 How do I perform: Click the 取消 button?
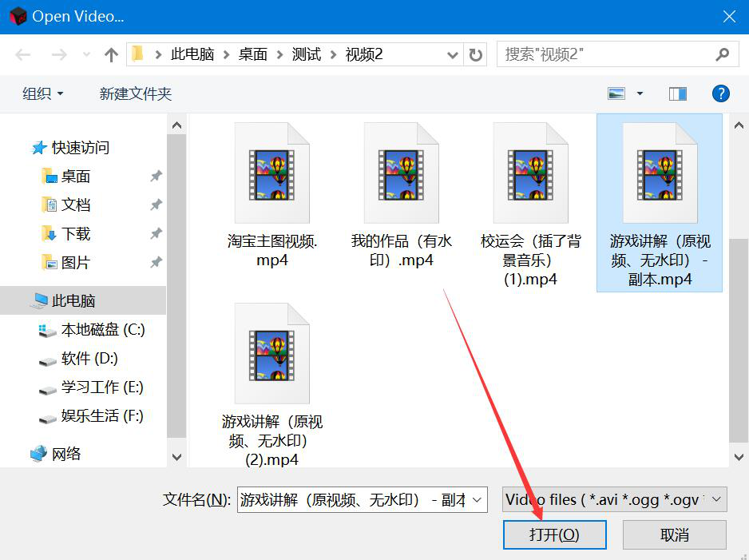point(675,534)
